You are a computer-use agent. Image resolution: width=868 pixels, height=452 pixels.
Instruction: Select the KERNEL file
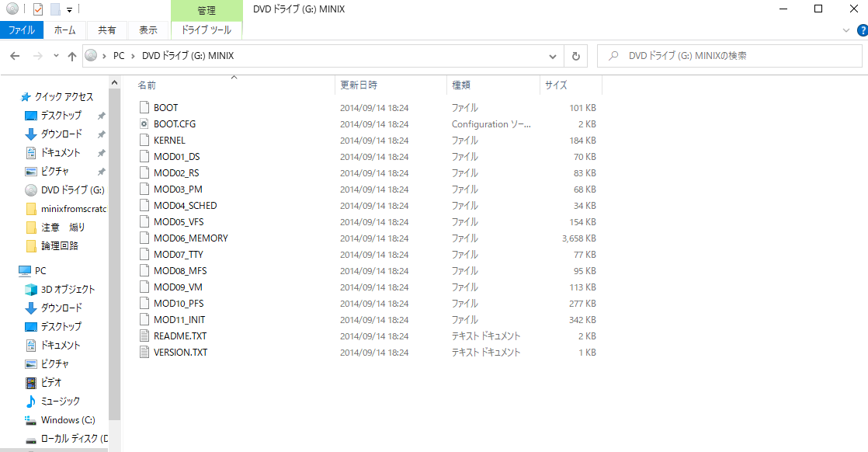click(x=169, y=141)
